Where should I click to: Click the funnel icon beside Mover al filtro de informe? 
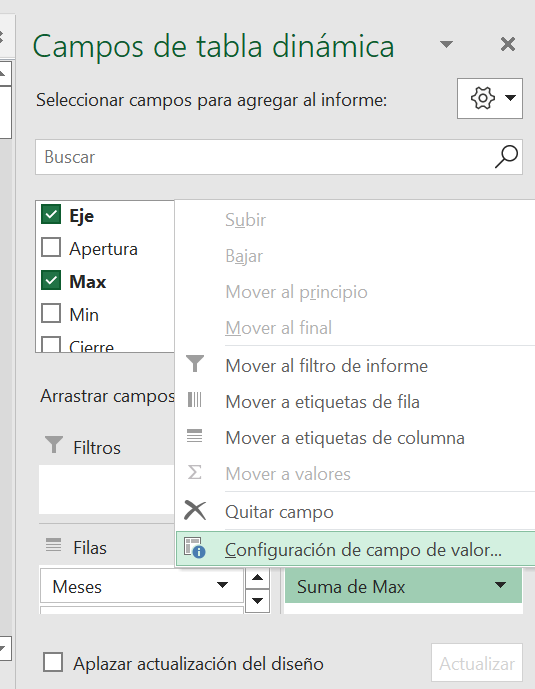[x=195, y=364]
